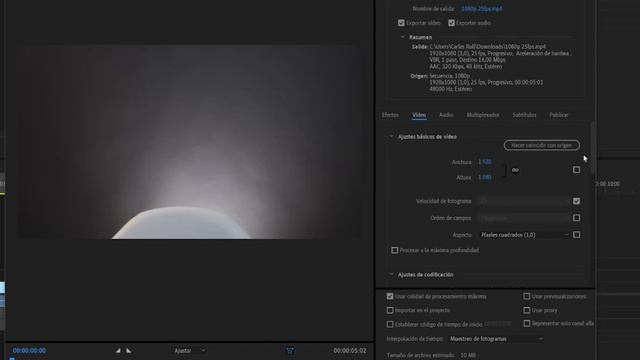This screenshot has width=640, height=360.
Task: Toggle width-height link chain icon
Action: point(515,170)
